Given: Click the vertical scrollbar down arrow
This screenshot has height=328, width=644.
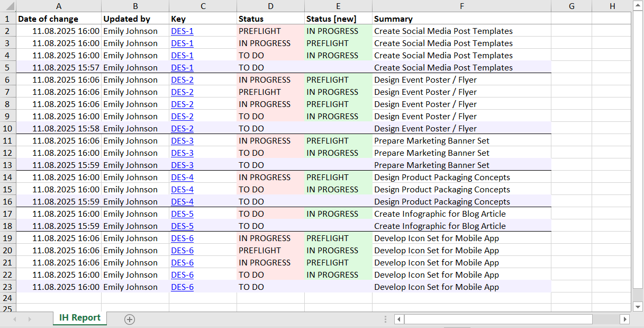Looking at the screenshot, I should pyautogui.click(x=638, y=307).
